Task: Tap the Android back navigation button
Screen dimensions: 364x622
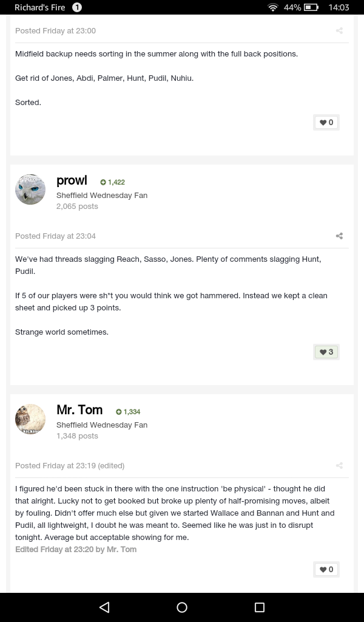Action: [x=104, y=607]
